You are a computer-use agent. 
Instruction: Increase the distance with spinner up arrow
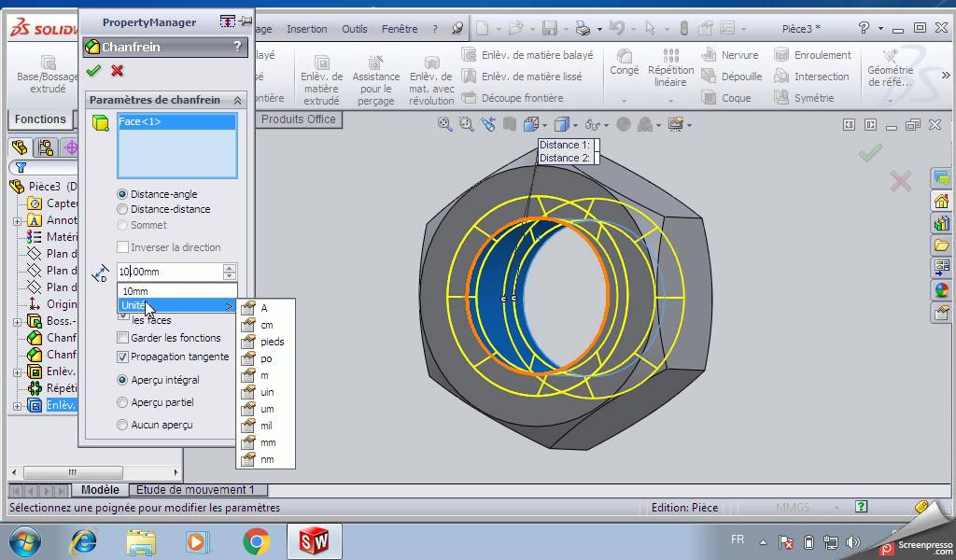pos(230,268)
